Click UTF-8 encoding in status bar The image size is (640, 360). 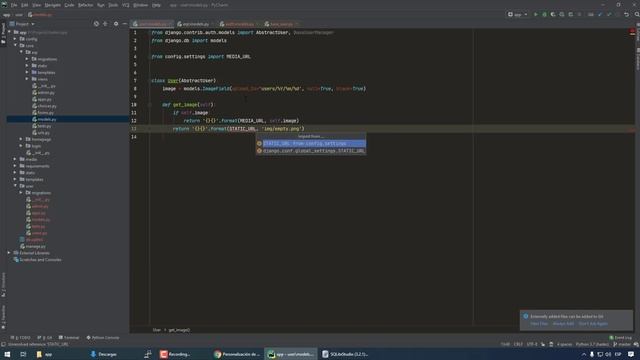point(532,344)
